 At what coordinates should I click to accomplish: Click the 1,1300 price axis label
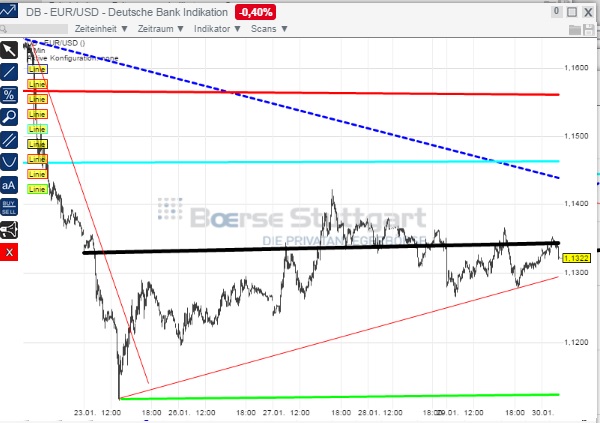click(x=576, y=273)
